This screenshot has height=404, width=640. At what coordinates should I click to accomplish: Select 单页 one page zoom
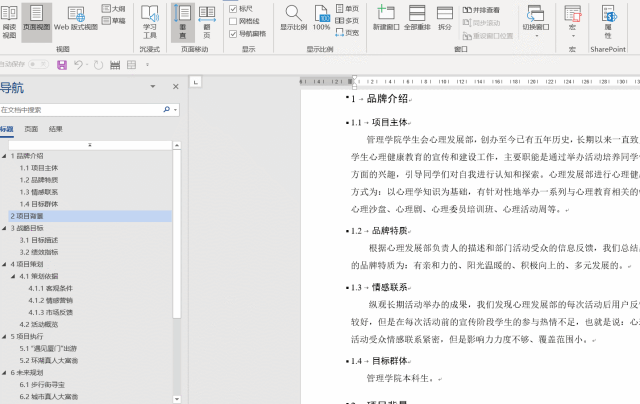347,8
